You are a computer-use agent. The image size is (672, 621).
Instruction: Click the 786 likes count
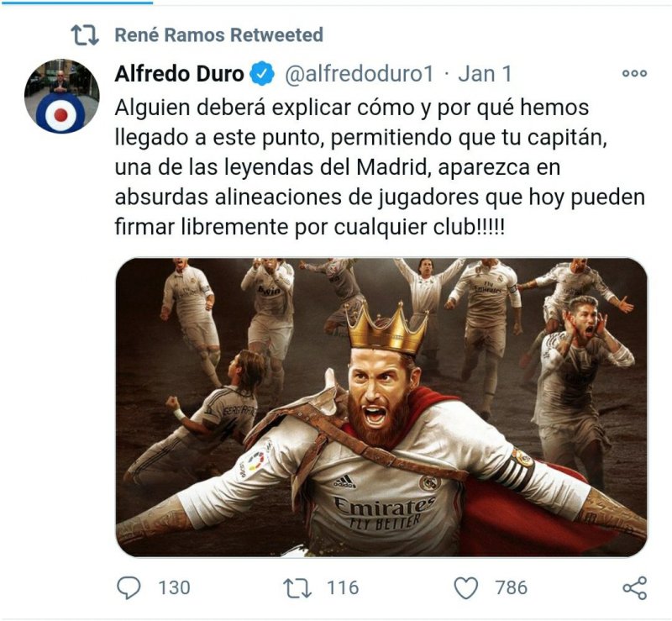(512, 588)
